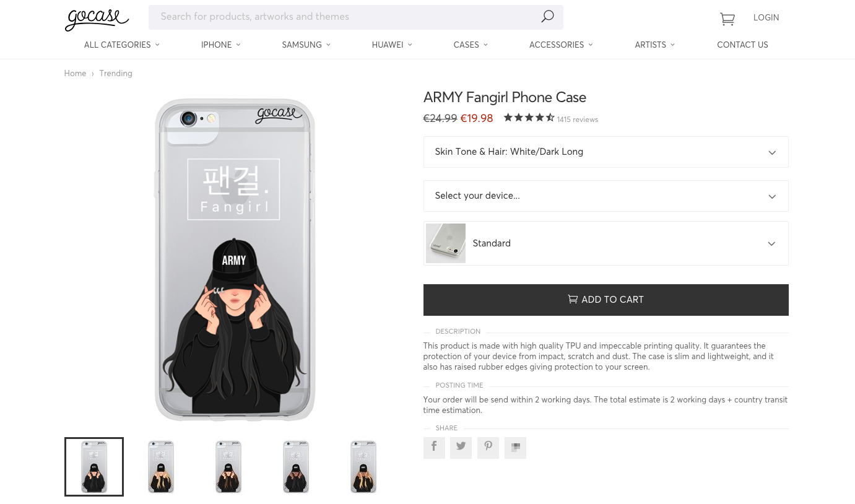This screenshot has height=504, width=855.
Task: Open Standard case type dropdown
Action: [x=605, y=243]
